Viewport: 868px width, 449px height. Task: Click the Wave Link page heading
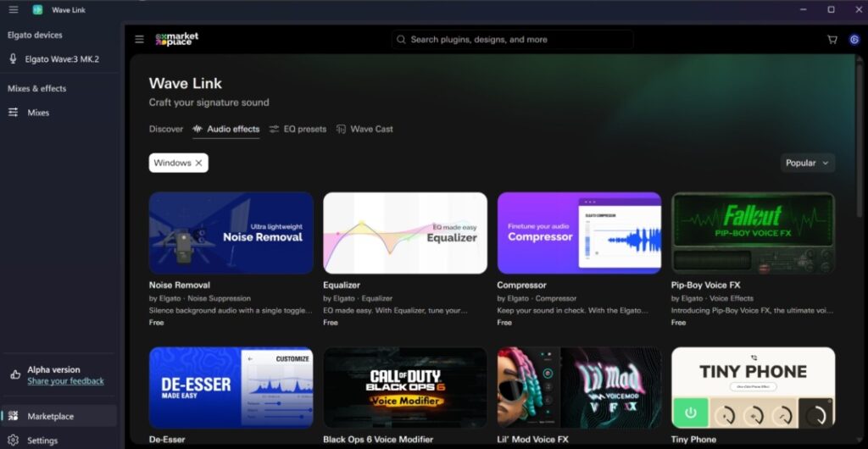click(186, 84)
